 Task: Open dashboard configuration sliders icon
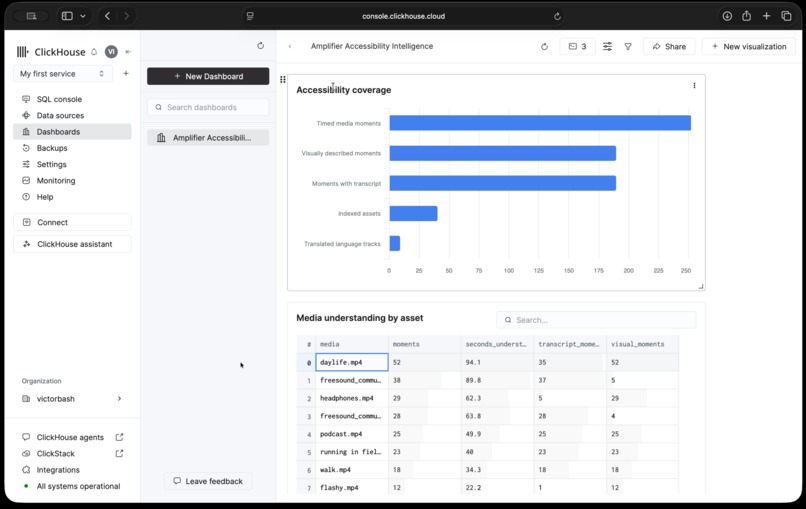point(607,46)
